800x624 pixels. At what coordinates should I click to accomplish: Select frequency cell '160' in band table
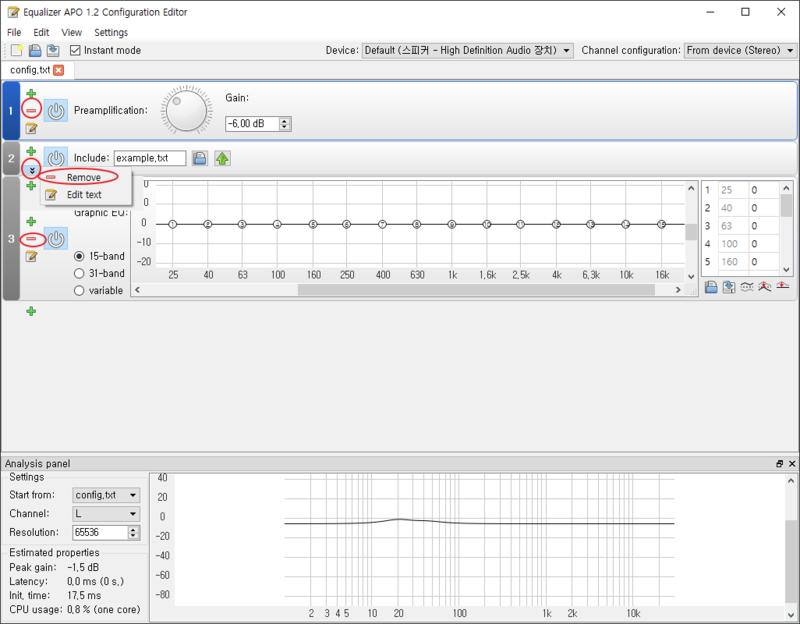point(733,262)
